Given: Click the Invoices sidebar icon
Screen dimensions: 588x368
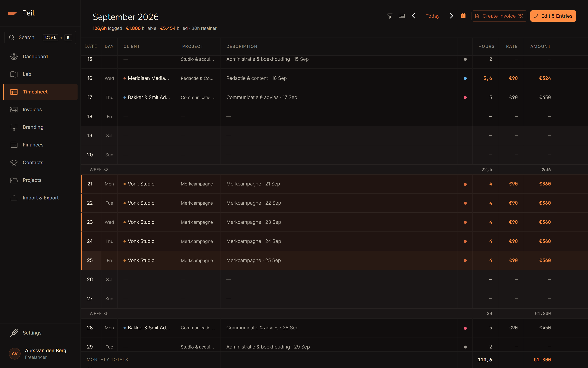Looking at the screenshot, I should pyautogui.click(x=14, y=109).
